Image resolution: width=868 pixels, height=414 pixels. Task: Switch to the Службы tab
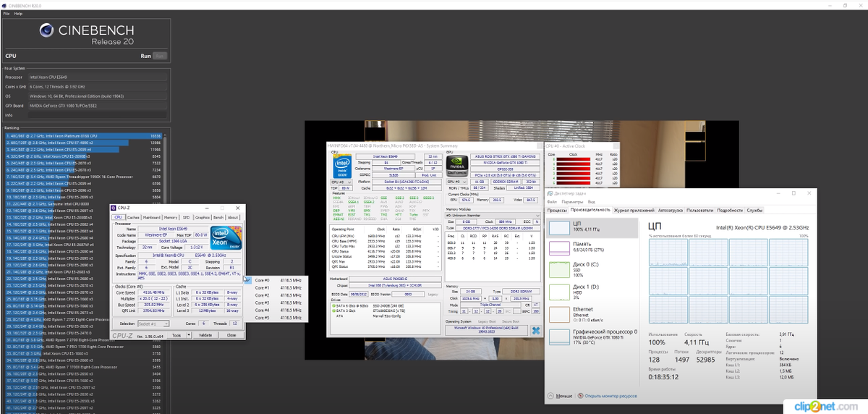[754, 210]
